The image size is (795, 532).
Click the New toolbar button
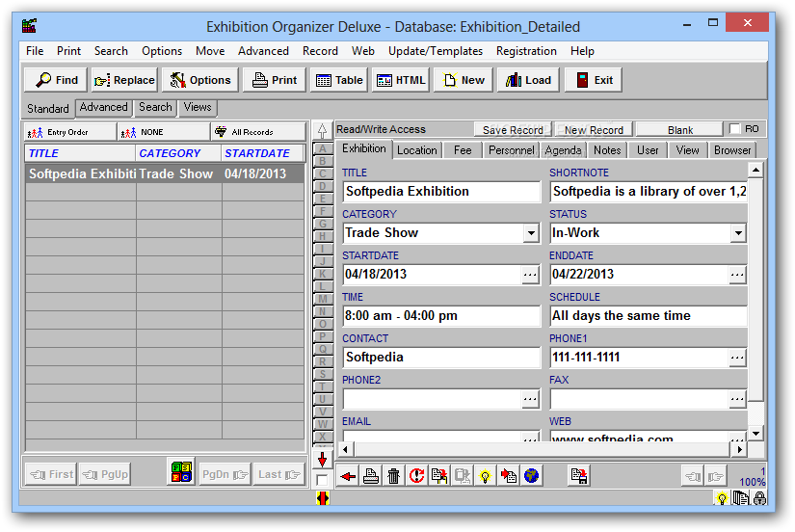(x=463, y=80)
